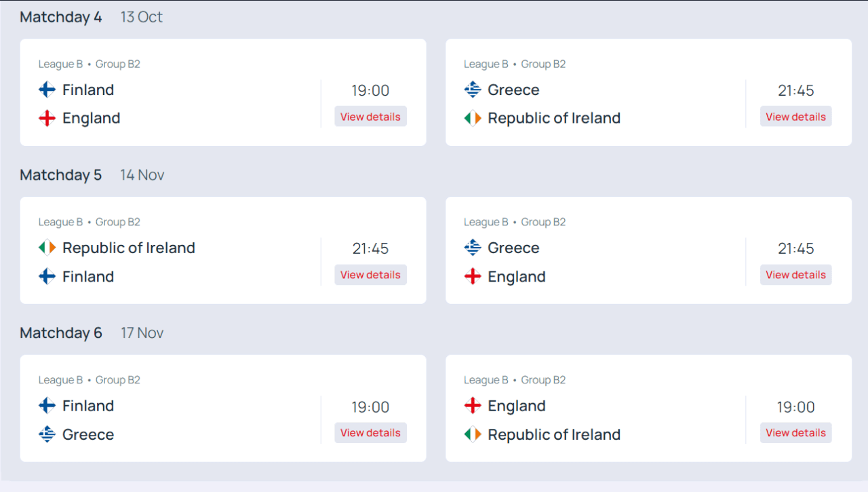Click Finland team name in Matchday 6
Image resolution: width=868 pixels, height=492 pixels.
[88, 406]
